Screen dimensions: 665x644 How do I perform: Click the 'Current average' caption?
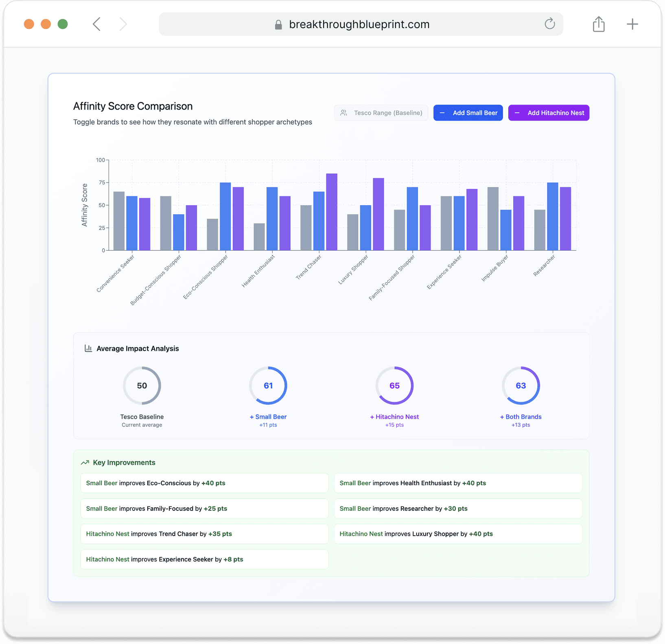142,425
